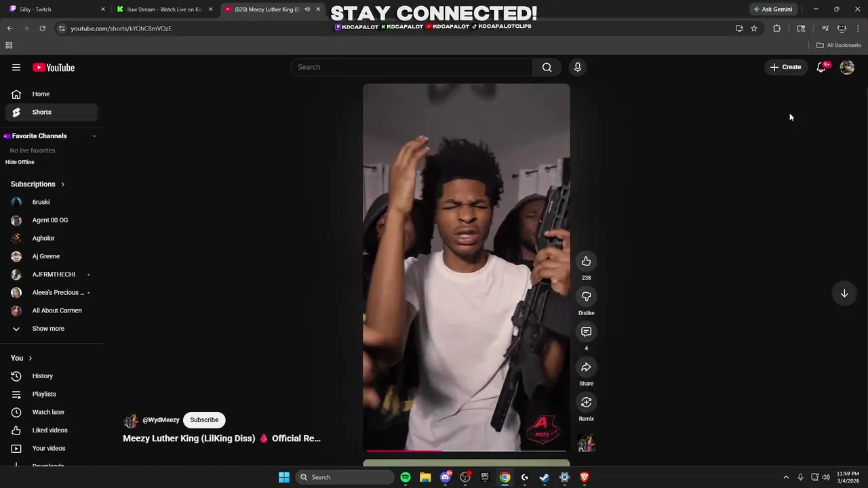
Task: Open the Create menu
Action: 785,67
